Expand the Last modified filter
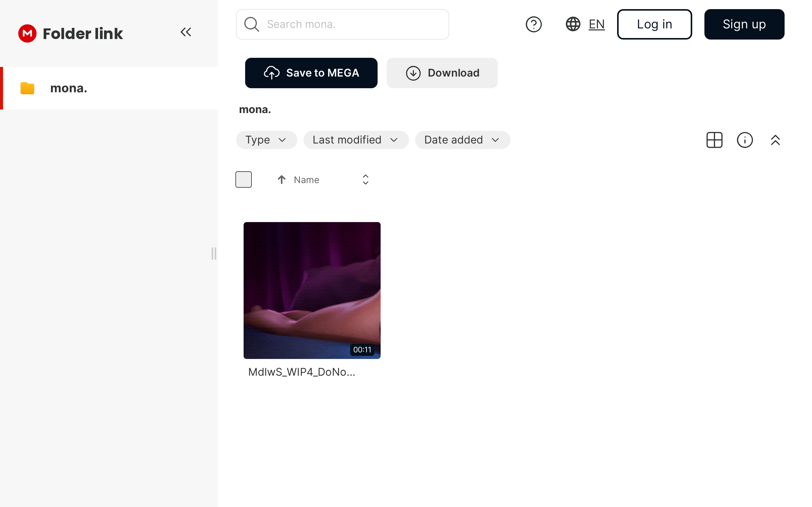812x507 pixels. pos(356,140)
